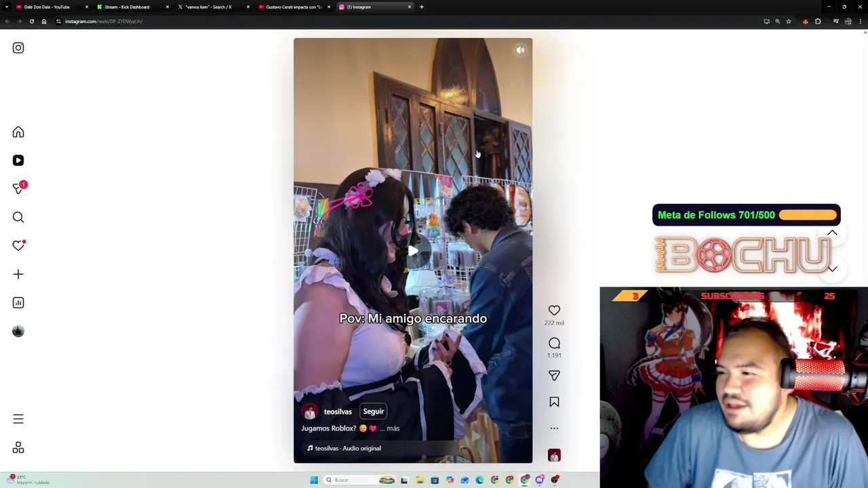Screen dimensions: 868x488
Task: Open 'teosilvas · Audio original' audio link
Action: coord(344,449)
